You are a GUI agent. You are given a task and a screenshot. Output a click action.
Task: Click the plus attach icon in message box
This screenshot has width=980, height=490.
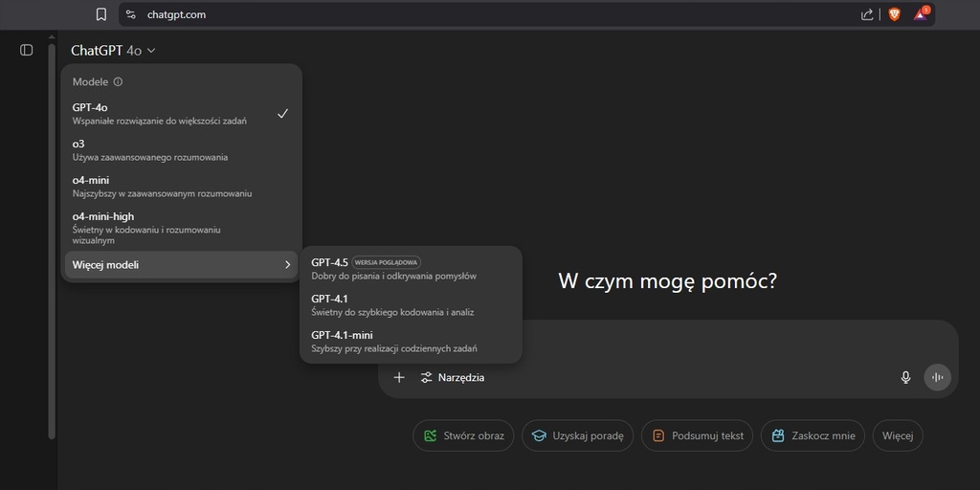[399, 377]
